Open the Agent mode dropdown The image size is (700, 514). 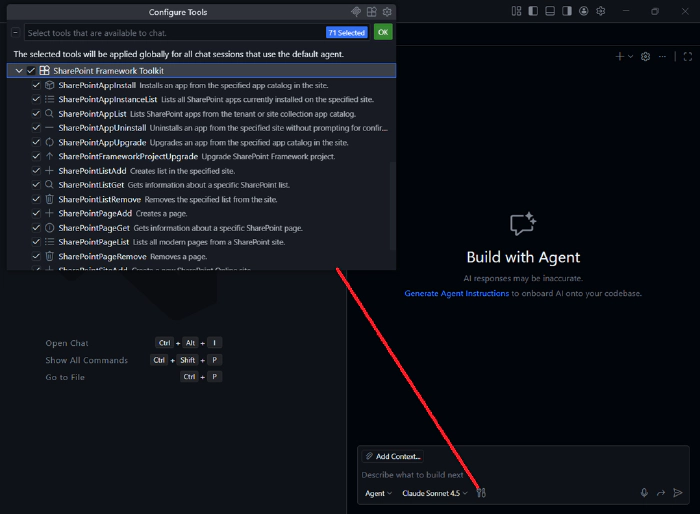pyautogui.click(x=378, y=493)
